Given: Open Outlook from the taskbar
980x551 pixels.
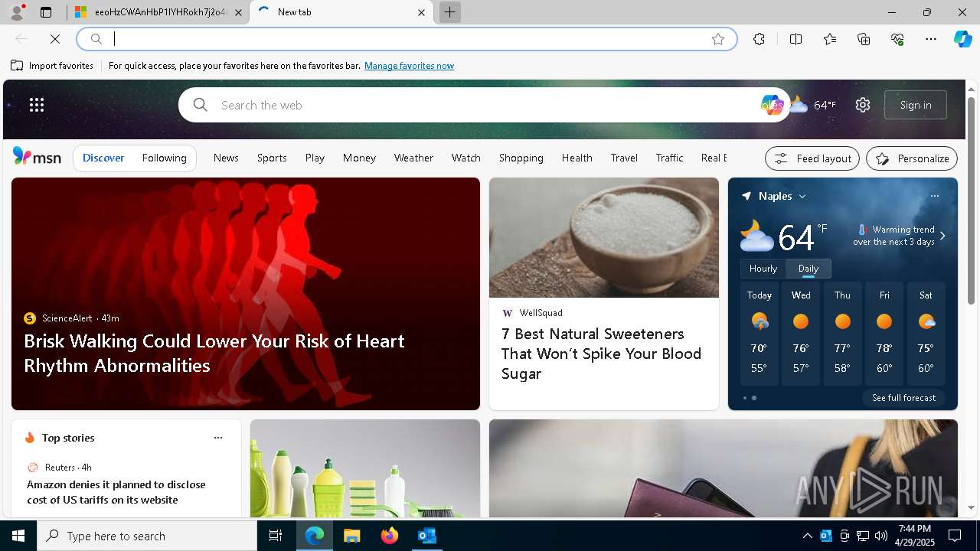Looking at the screenshot, I should tap(427, 536).
